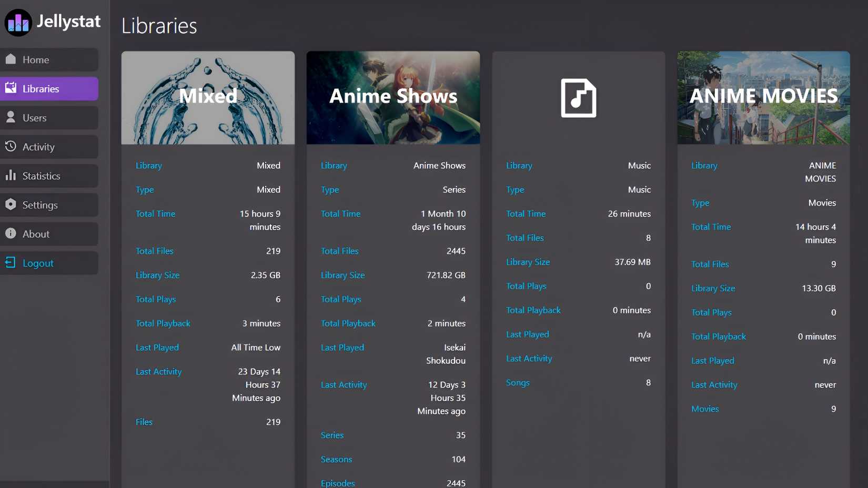The width and height of the screenshot is (868, 488).
Task: Open the Anime Shows library banner
Action: pyautogui.click(x=393, y=98)
